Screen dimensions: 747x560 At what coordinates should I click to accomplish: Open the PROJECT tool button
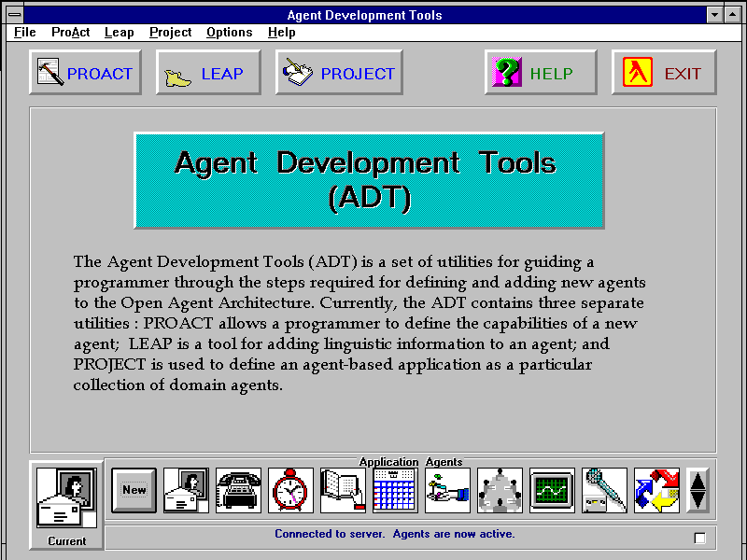tap(339, 73)
